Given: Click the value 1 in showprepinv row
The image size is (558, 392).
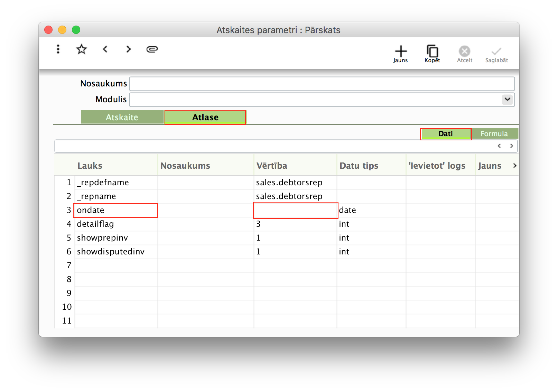Looking at the screenshot, I should pyautogui.click(x=258, y=238).
